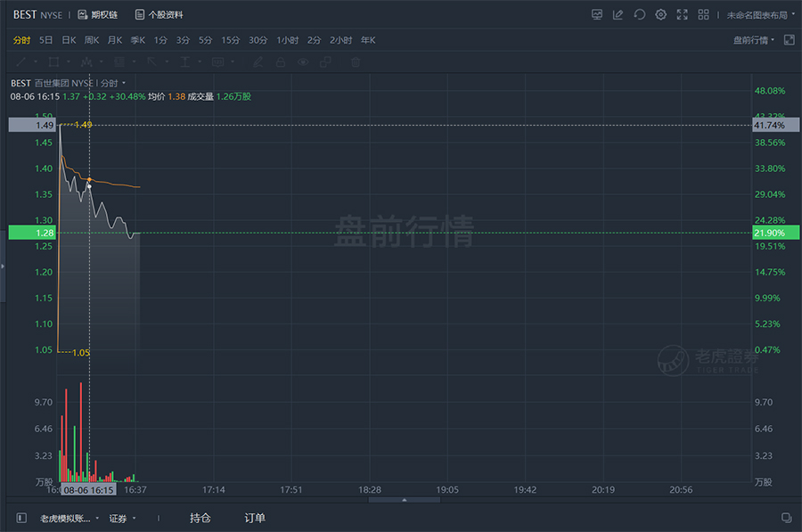Open the 订单 orders tab

tap(254, 519)
